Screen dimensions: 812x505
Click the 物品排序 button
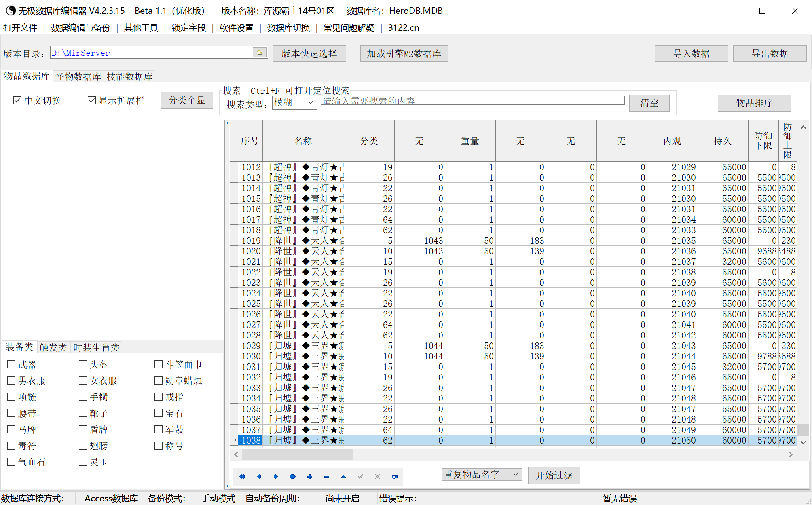[x=755, y=103]
